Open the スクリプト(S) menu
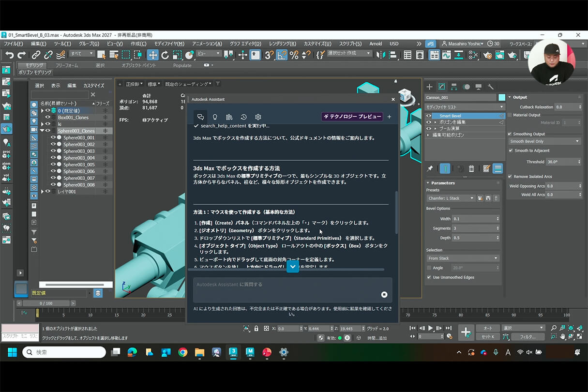The width and height of the screenshot is (588, 392). pos(350,44)
